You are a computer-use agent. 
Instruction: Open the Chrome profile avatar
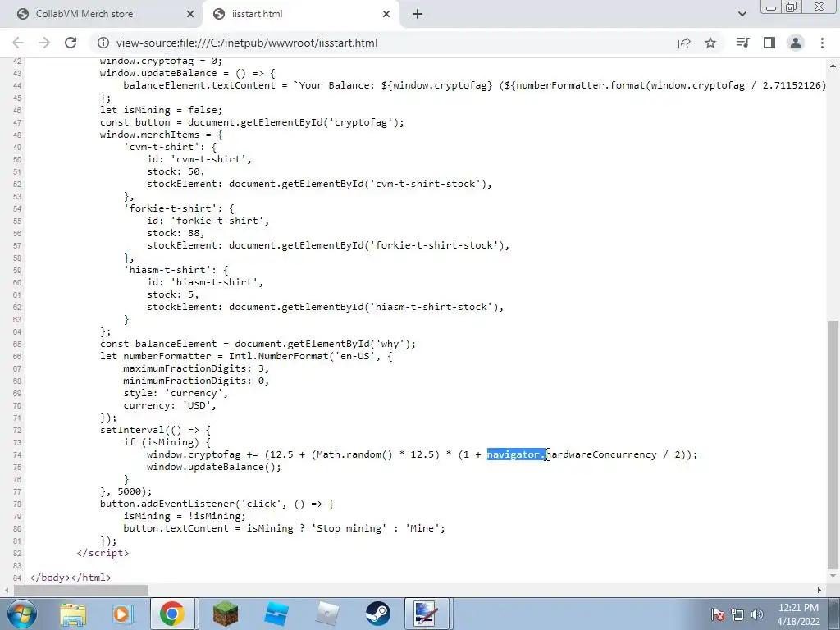pyautogui.click(x=796, y=43)
